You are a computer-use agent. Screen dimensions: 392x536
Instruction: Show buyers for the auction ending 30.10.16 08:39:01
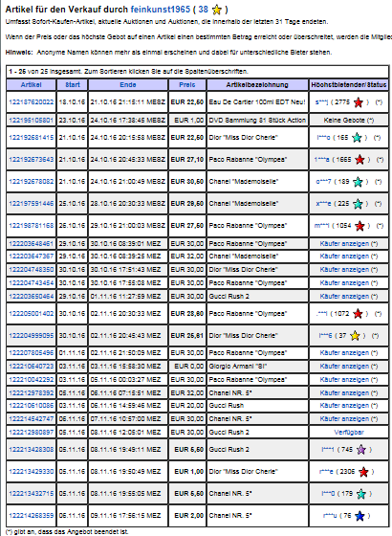coord(344,244)
